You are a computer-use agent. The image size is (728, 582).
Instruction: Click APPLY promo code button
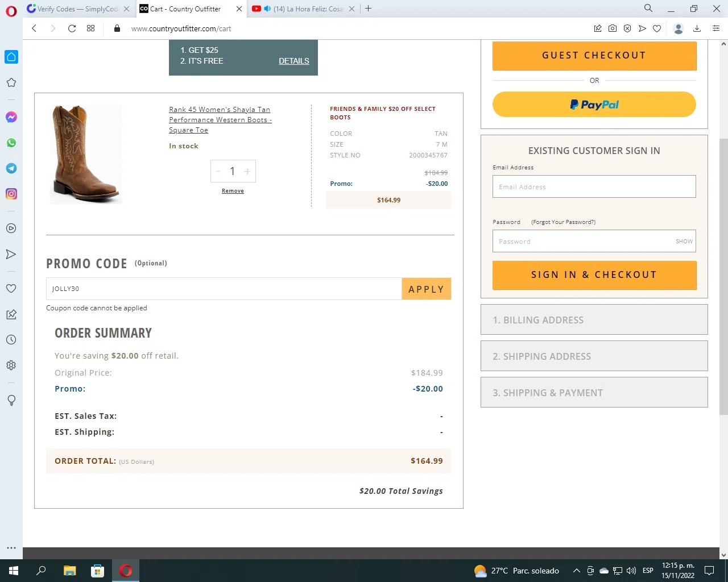coord(427,289)
